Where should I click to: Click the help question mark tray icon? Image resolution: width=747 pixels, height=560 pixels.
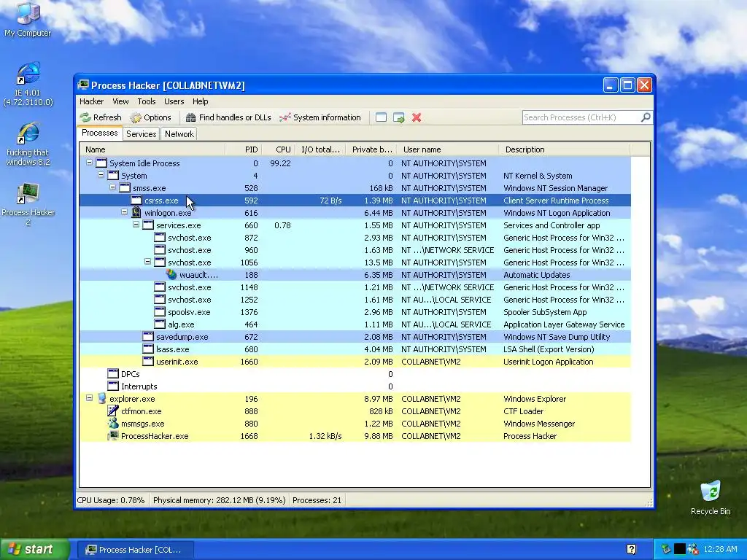tap(631, 550)
